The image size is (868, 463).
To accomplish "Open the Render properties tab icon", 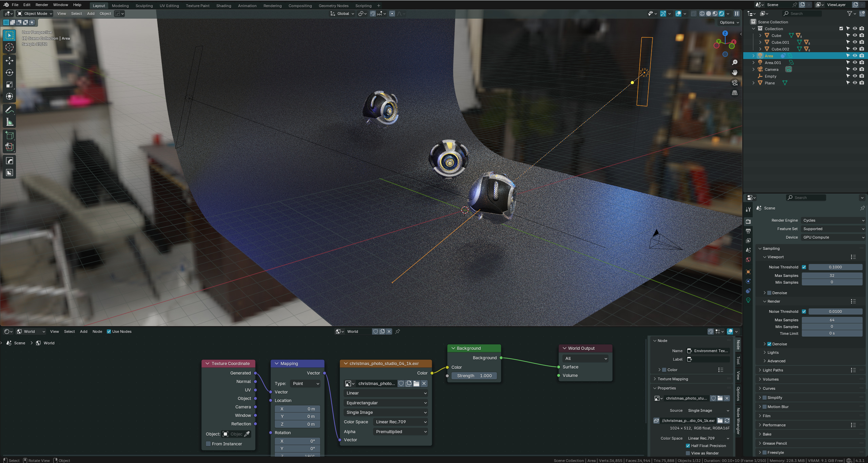I will pos(748,221).
